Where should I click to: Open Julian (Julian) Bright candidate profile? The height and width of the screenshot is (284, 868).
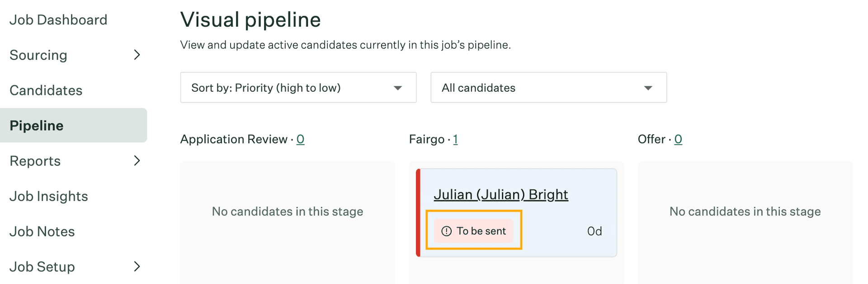point(500,194)
